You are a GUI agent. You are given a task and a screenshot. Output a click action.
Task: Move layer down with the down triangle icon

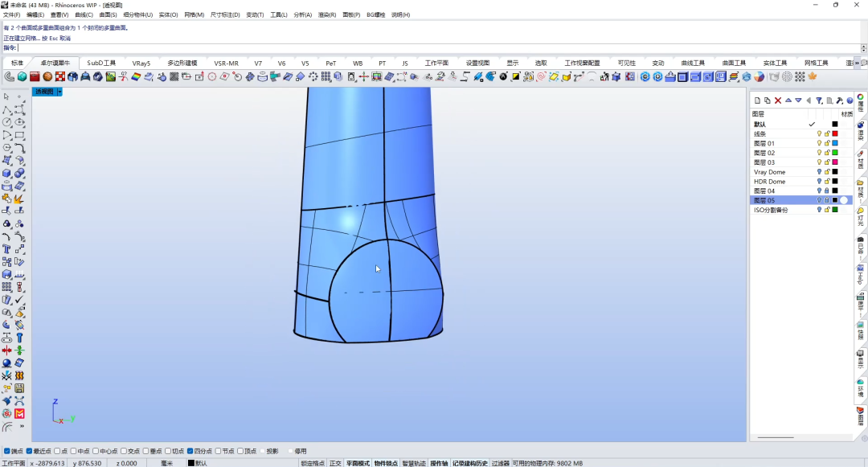pyautogui.click(x=798, y=100)
